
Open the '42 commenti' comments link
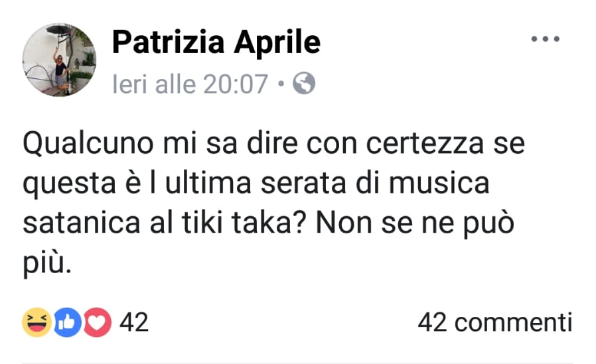[x=494, y=323]
